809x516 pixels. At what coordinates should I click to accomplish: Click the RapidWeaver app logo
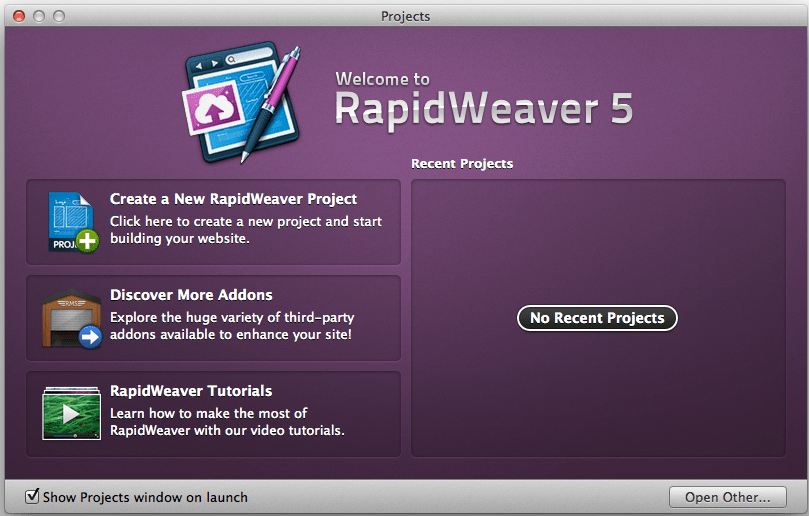pyautogui.click(x=241, y=102)
